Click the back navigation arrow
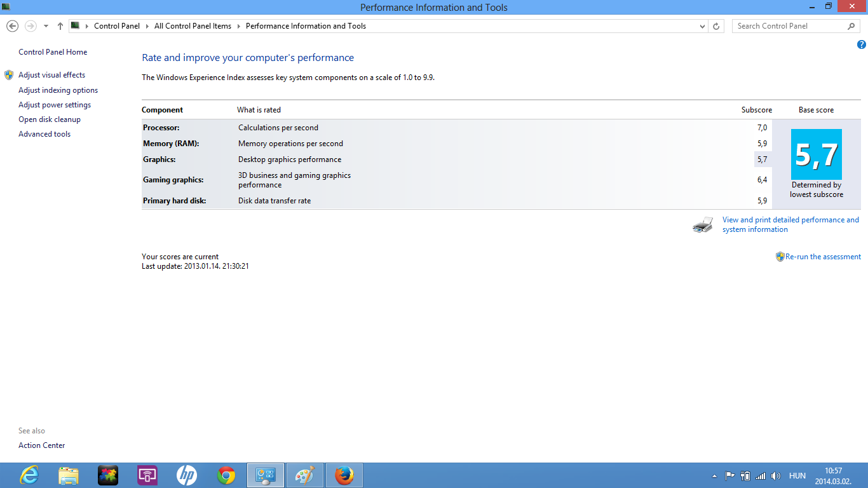868x488 pixels. click(12, 26)
